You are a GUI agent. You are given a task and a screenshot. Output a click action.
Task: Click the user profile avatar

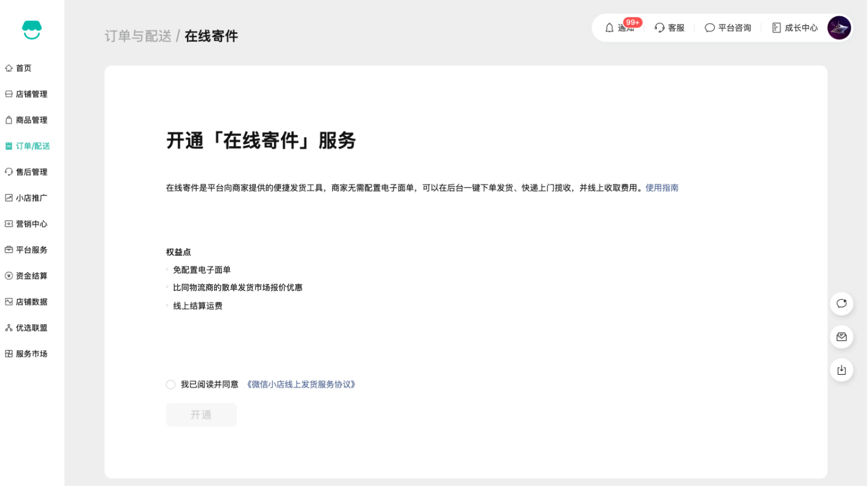838,28
